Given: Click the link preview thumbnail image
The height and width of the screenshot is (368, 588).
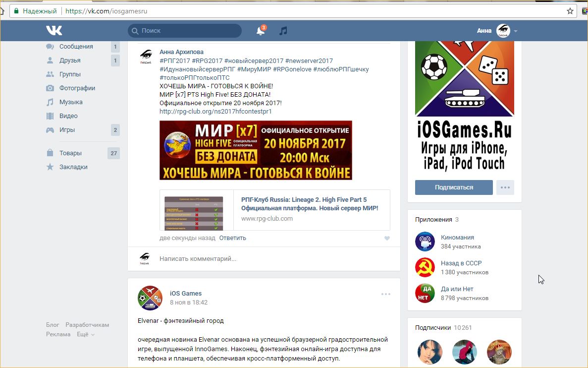Looking at the screenshot, I should pos(194,213).
